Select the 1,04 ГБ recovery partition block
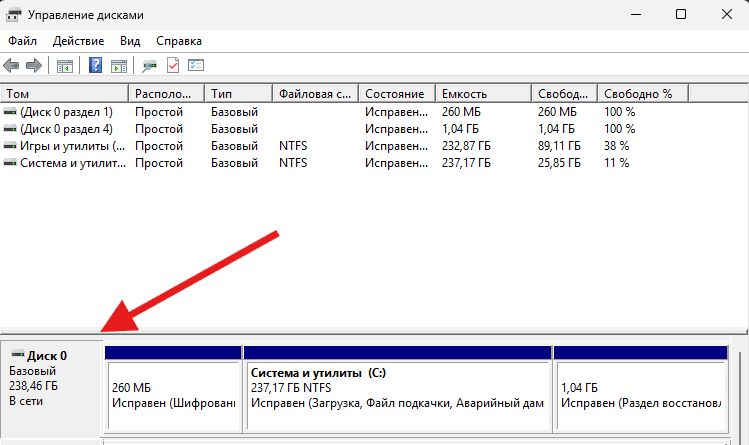Viewport: 749px width, 445px height. [x=640, y=395]
